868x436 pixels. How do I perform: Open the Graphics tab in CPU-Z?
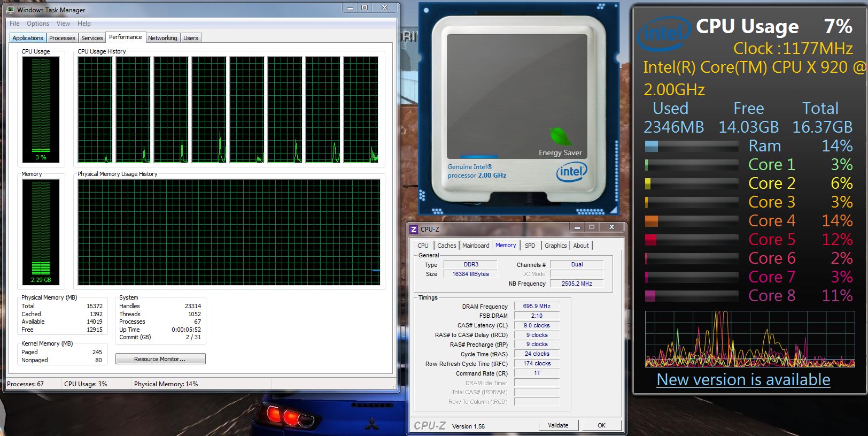556,246
